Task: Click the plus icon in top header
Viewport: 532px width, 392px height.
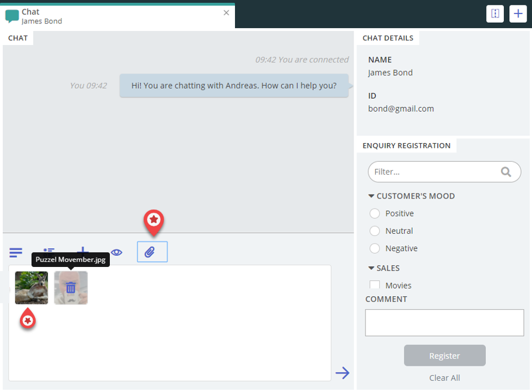Action: coord(518,14)
